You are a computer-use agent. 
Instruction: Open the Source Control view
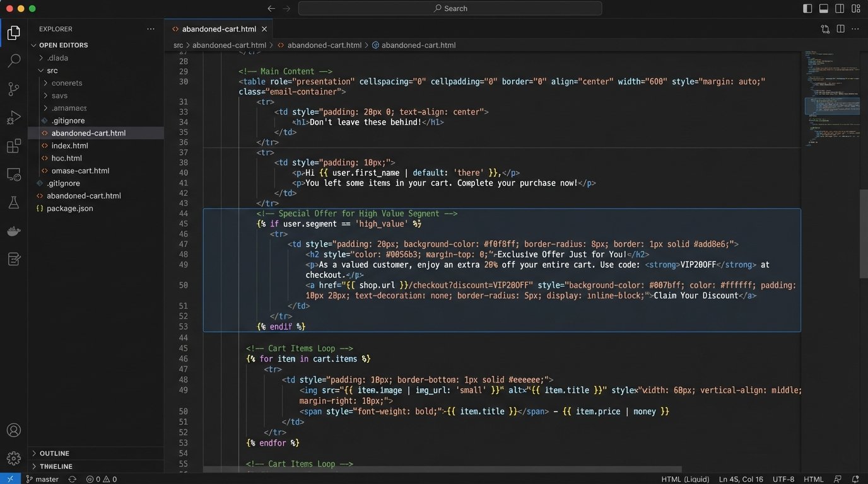pyautogui.click(x=13, y=89)
